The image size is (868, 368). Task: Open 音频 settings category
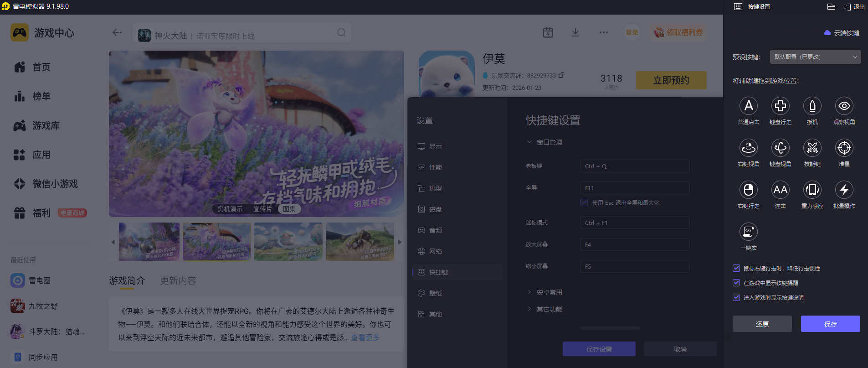click(x=457, y=230)
